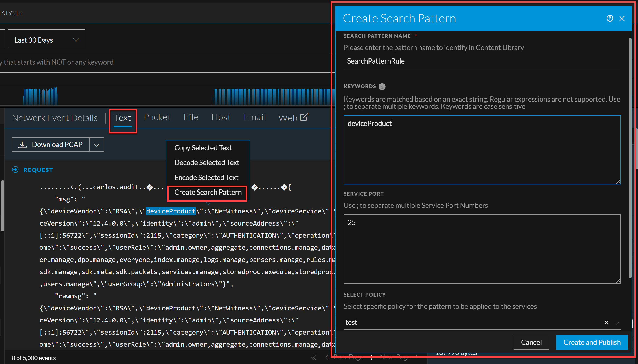Click the Prev Page arrow
The width and height of the screenshot is (638, 364).
pos(327,357)
